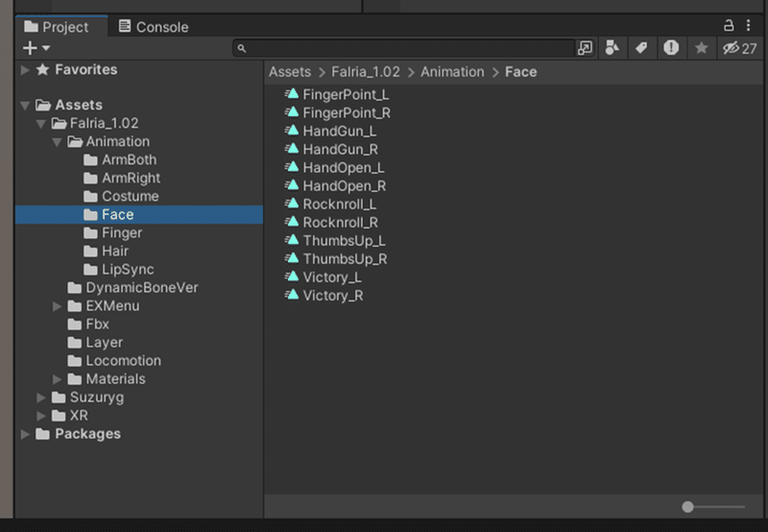
Task: Open the Project panel's three-dot menu
Action: click(748, 26)
